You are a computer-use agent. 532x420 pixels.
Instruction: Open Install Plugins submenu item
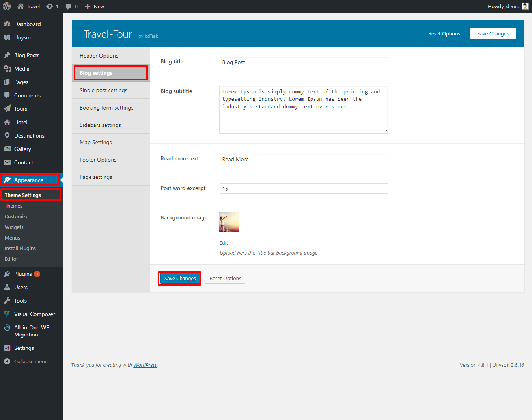point(20,248)
